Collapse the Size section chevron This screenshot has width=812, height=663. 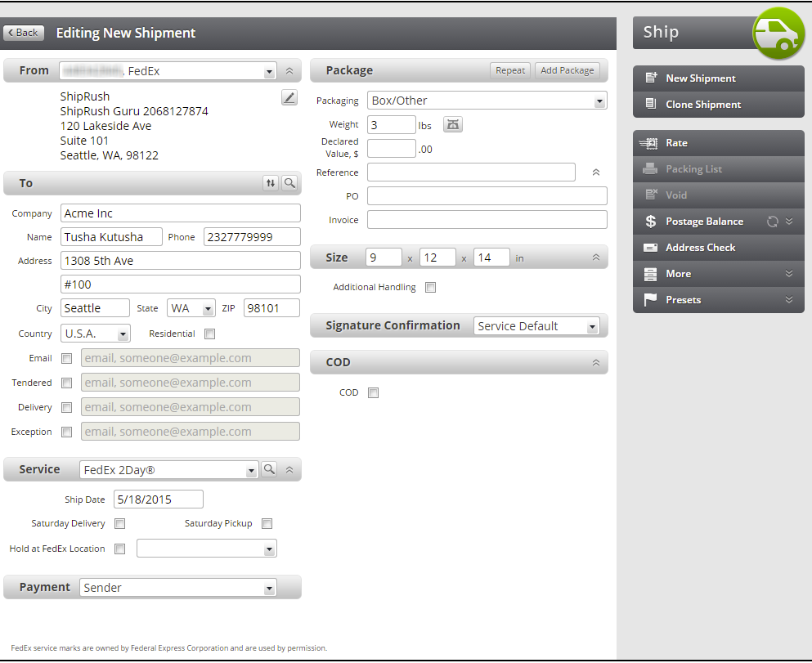pyautogui.click(x=596, y=258)
